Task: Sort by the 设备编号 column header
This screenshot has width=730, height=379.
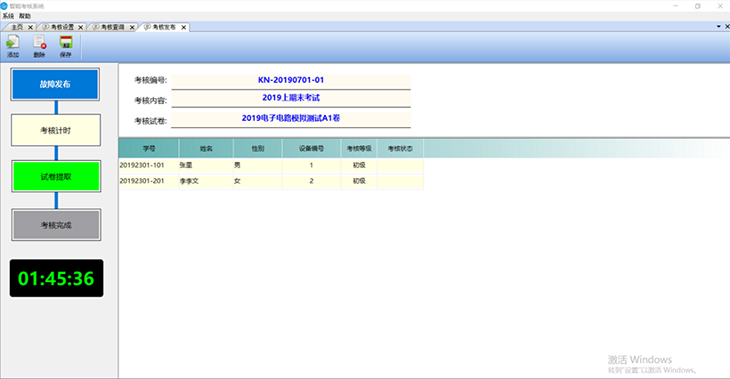Action: (311, 149)
